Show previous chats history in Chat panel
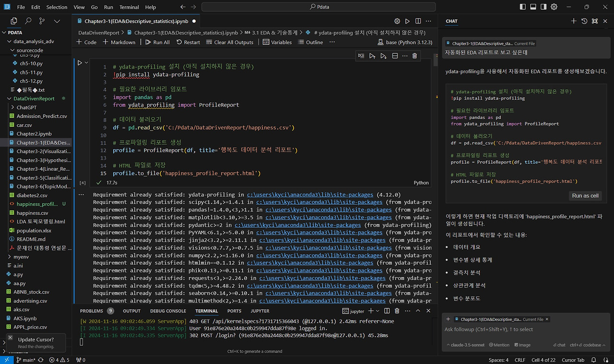The image size is (614, 364). [584, 21]
